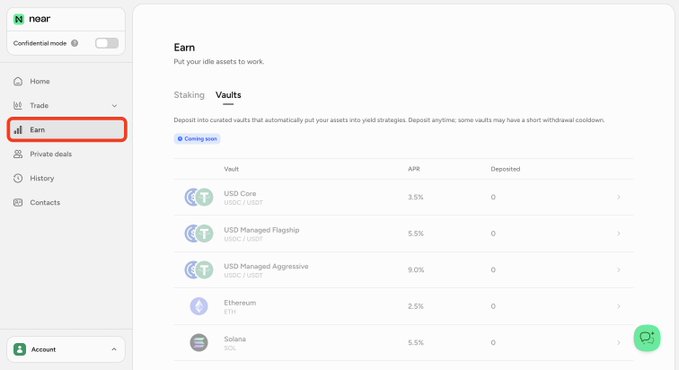The height and width of the screenshot is (370, 679).
Task: Click the USD Core deposited amount 0
Action: click(493, 197)
